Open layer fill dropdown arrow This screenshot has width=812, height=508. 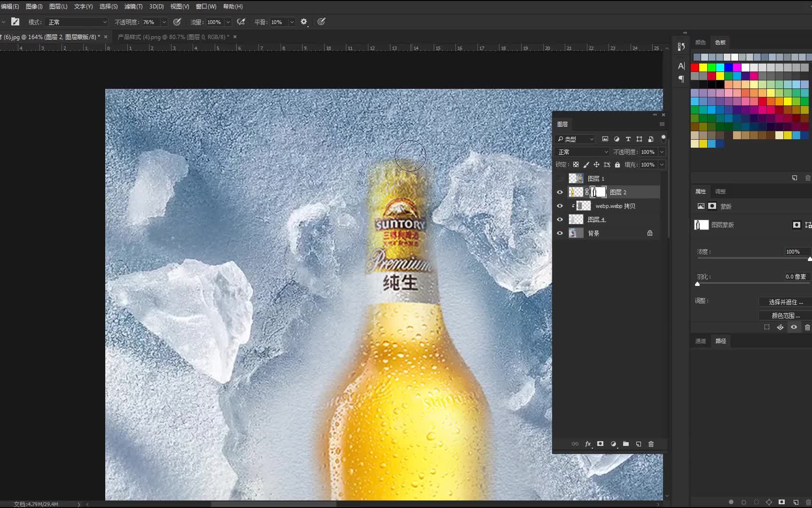(x=662, y=165)
